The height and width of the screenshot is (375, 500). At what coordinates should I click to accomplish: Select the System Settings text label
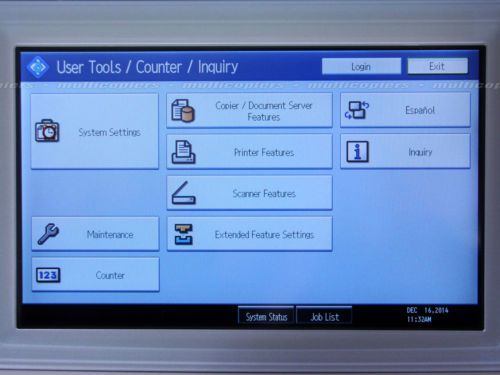(109, 132)
